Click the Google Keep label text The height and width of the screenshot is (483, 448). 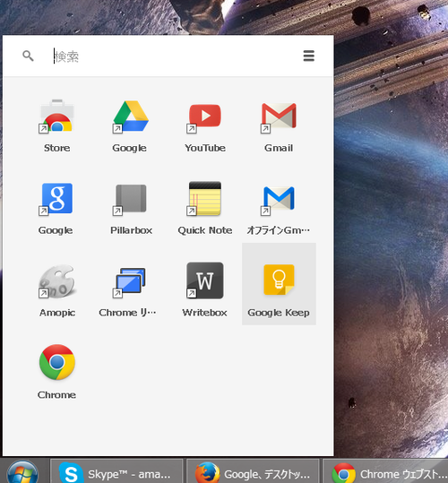tap(279, 313)
